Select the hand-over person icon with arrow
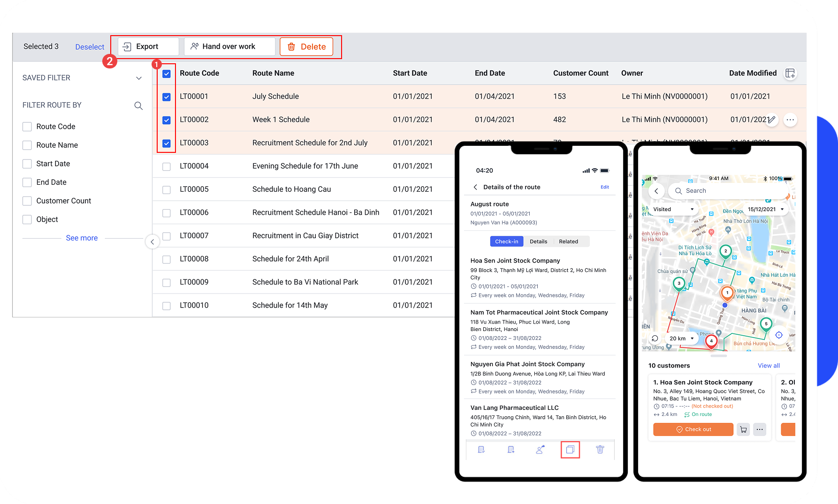838x504 pixels. tap(540, 449)
